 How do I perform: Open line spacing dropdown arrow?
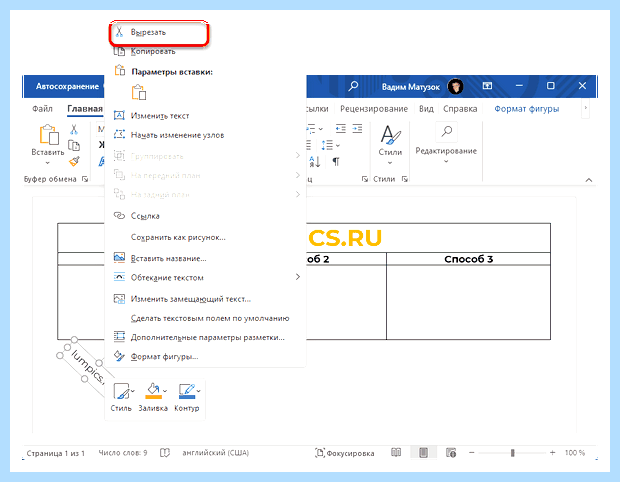(x=338, y=146)
